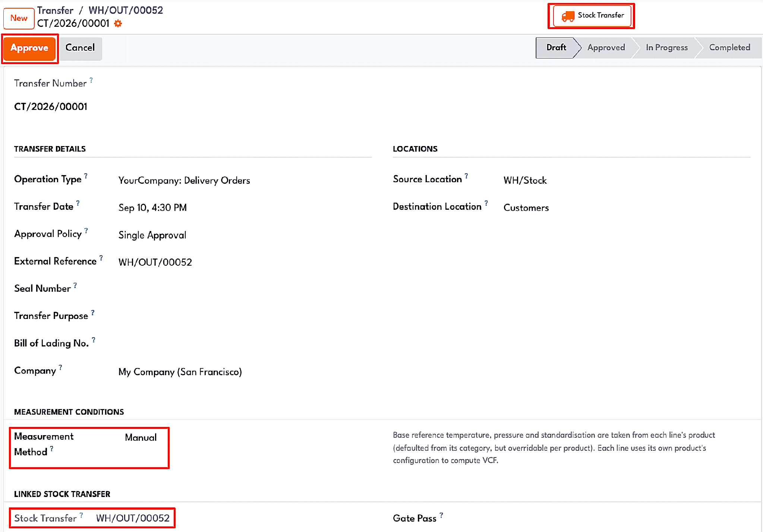
Task: Select the Completed status stage
Action: click(729, 48)
